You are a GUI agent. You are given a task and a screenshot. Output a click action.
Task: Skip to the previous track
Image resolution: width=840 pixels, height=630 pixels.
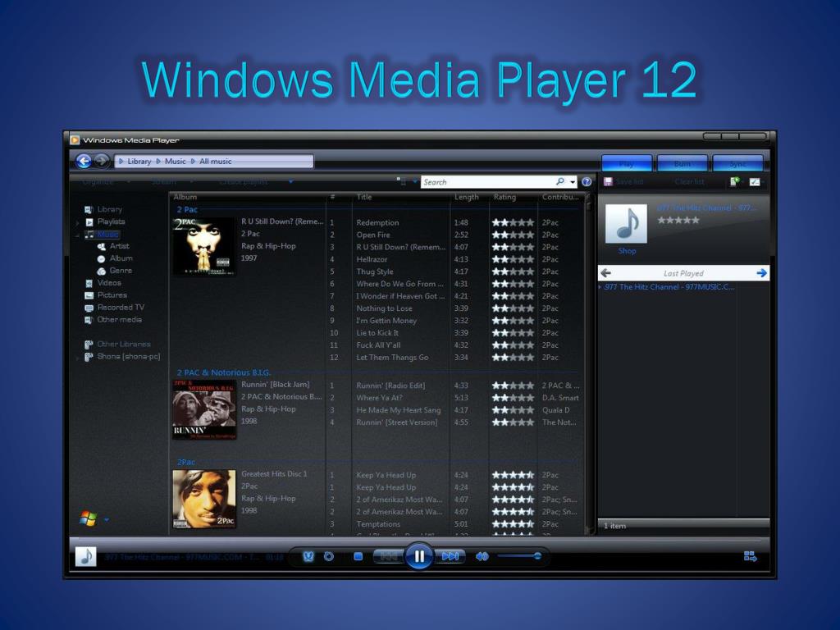[389, 557]
